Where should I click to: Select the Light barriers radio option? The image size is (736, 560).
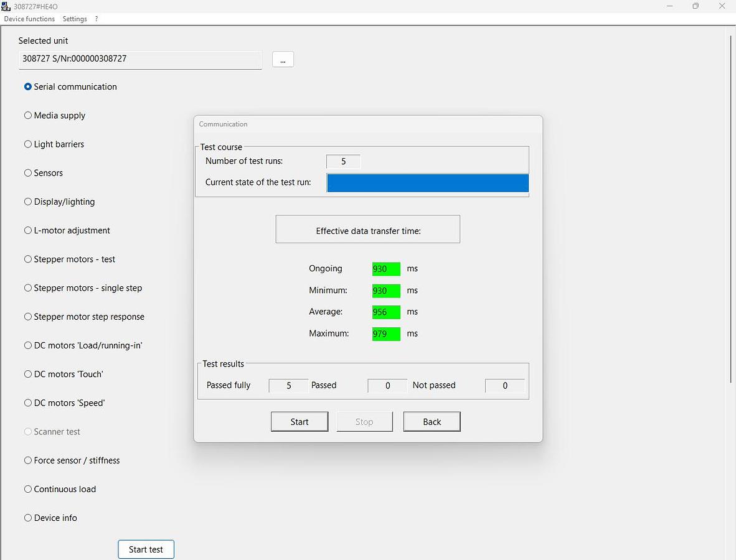pyautogui.click(x=28, y=144)
